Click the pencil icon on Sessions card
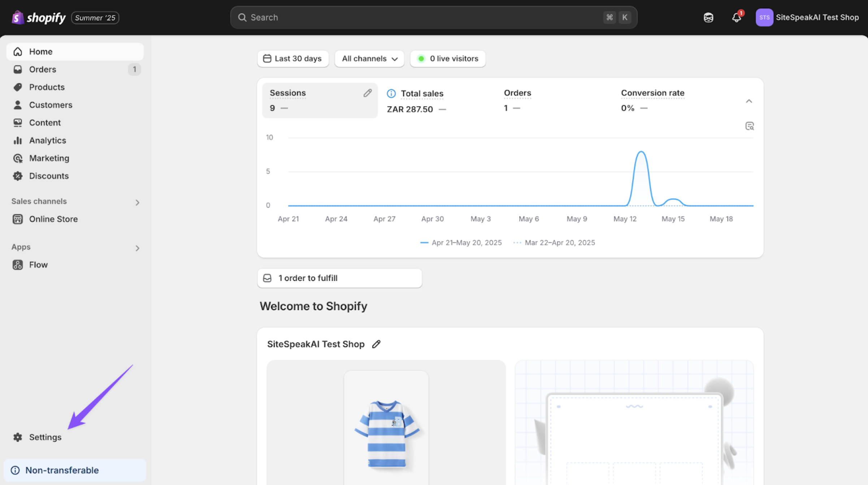The height and width of the screenshot is (485, 868). point(367,93)
